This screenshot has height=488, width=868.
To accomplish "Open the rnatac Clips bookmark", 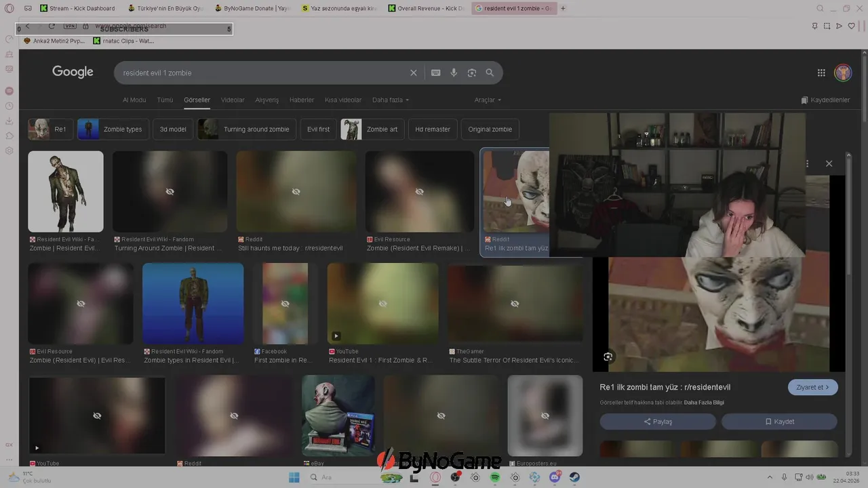I will tap(123, 41).
